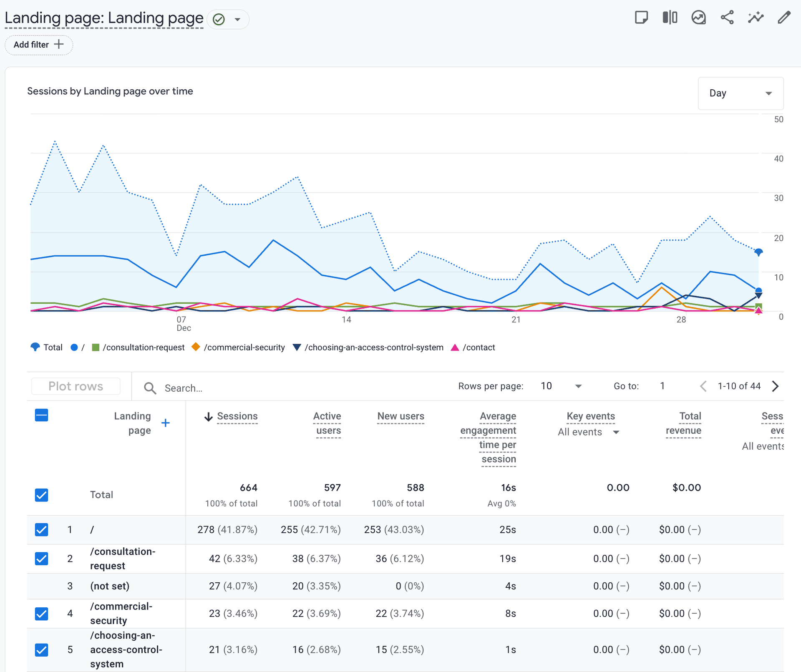Go to next page of table rows
Image resolution: width=801 pixels, height=672 pixels.
pos(775,386)
